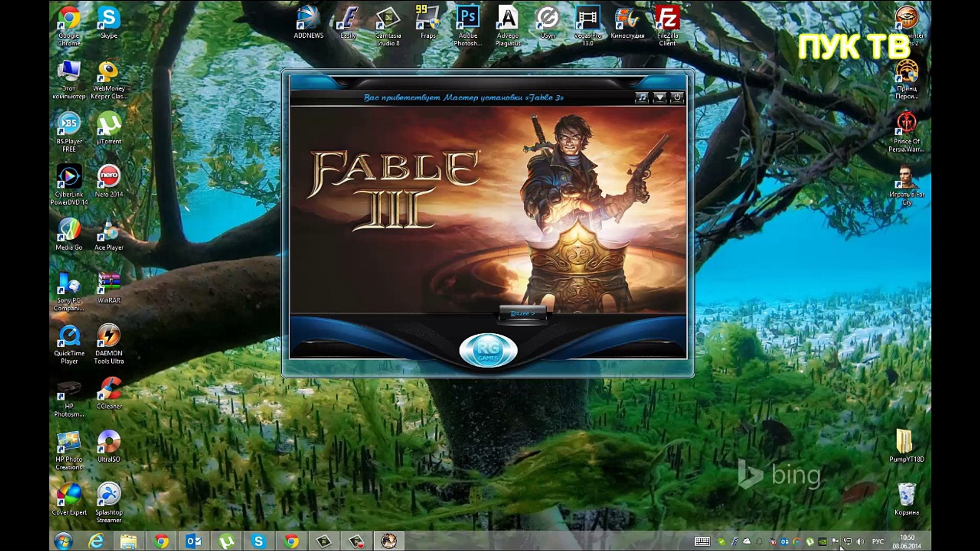Open clock showing 10:50 date
980x551 pixels.
tap(907, 541)
